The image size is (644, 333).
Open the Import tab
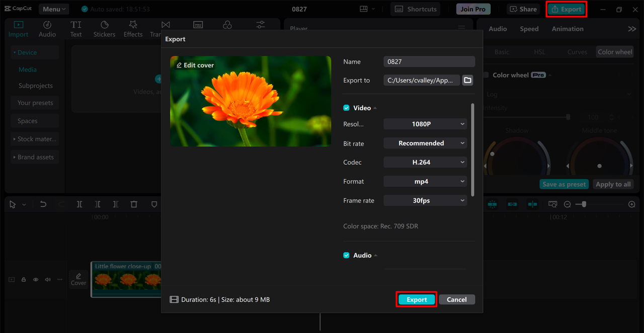[19, 29]
